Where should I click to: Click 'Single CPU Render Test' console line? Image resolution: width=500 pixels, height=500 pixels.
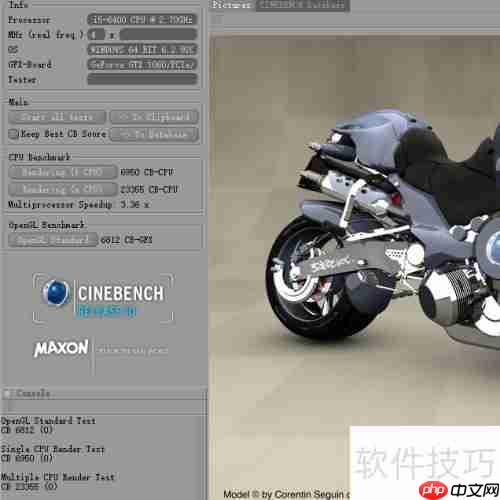click(x=53, y=449)
